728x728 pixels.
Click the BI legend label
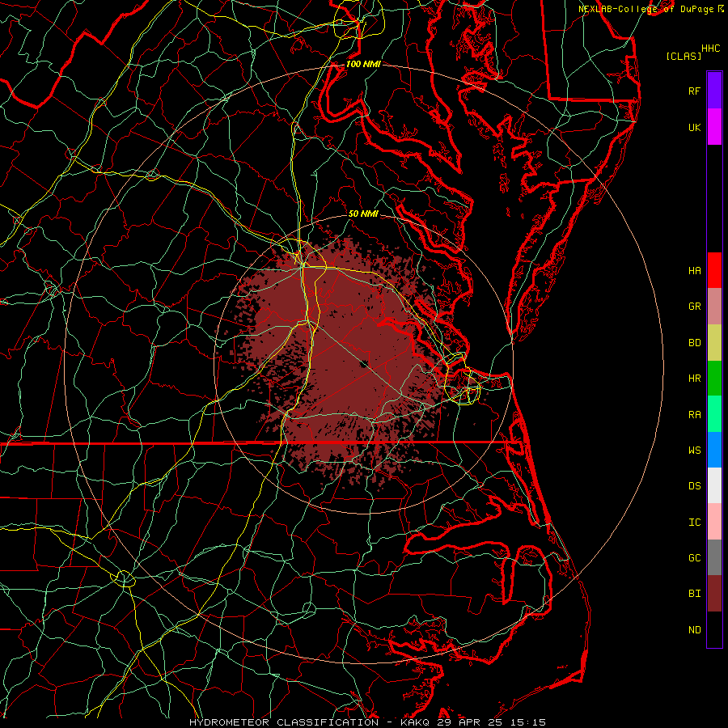tap(694, 594)
